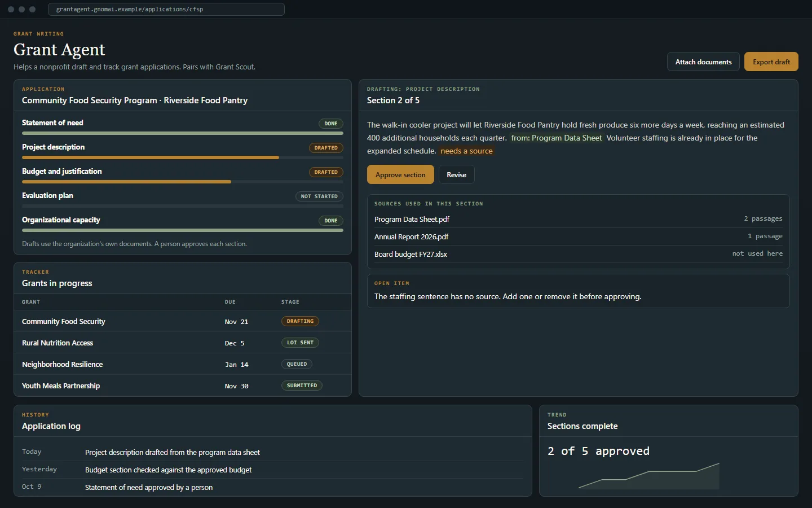
Task: Open the Youth Meals Partnership grant
Action: pyautogui.click(x=182, y=386)
